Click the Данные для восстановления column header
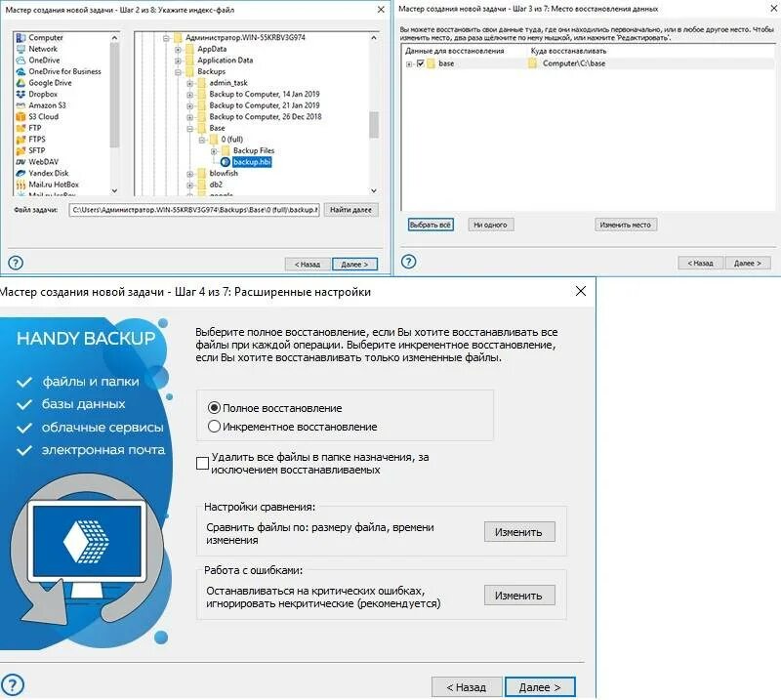781x700 pixels. 454,51
